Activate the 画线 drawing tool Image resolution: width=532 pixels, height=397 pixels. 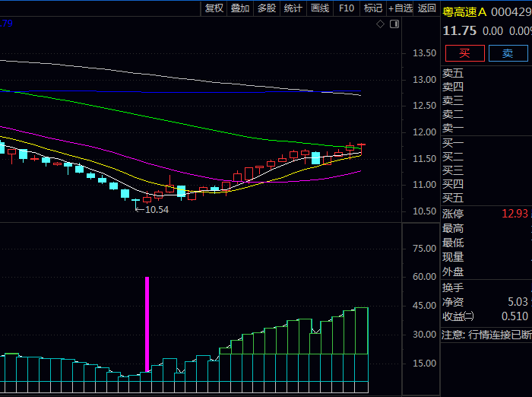pos(320,8)
